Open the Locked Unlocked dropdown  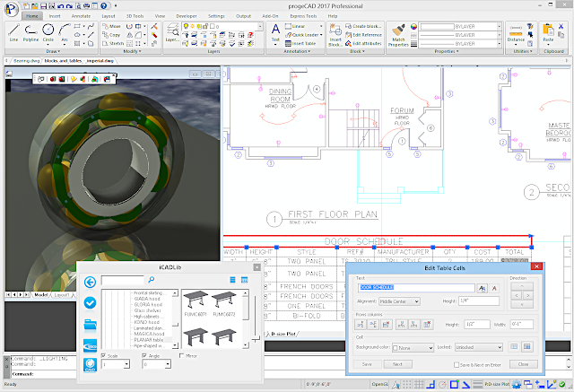[478, 347]
